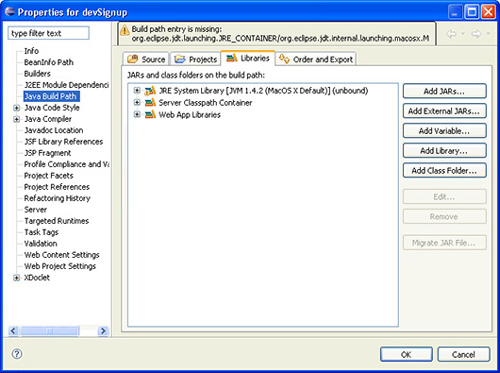This screenshot has width=500, height=373.
Task: Click the warning icon in the banner
Action: [x=125, y=31]
